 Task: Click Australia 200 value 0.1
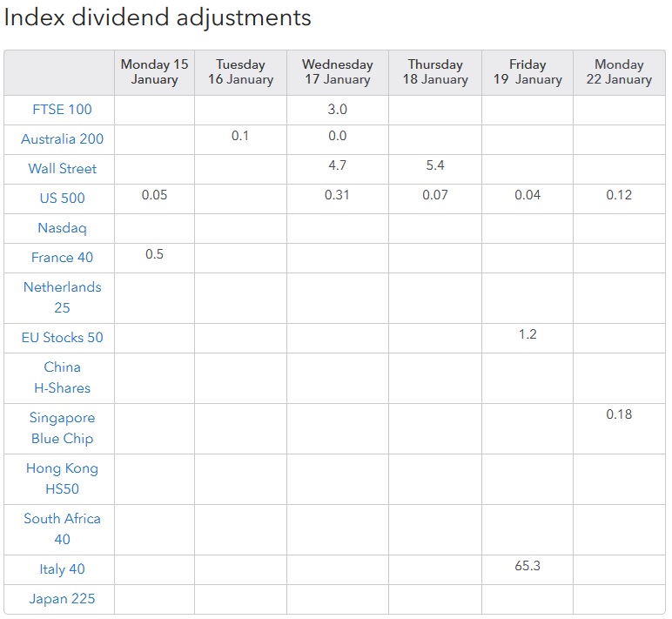[240, 136]
